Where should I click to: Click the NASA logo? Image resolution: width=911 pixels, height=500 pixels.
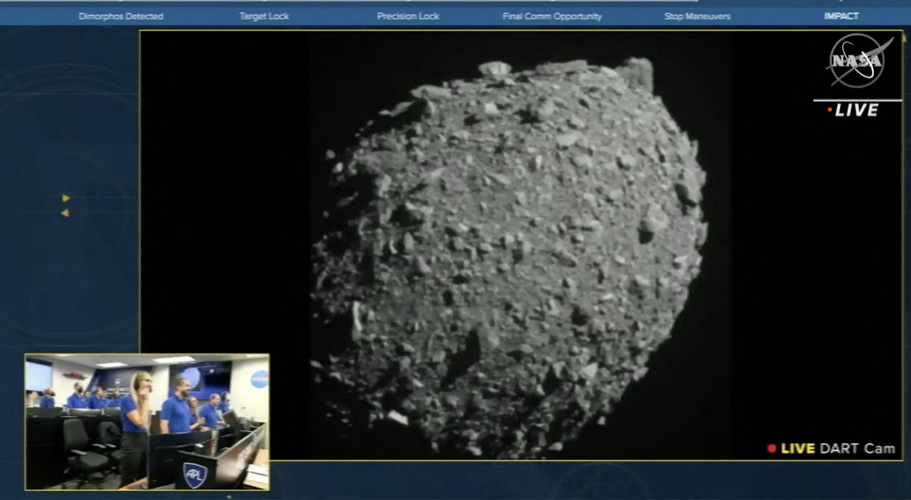(858, 62)
